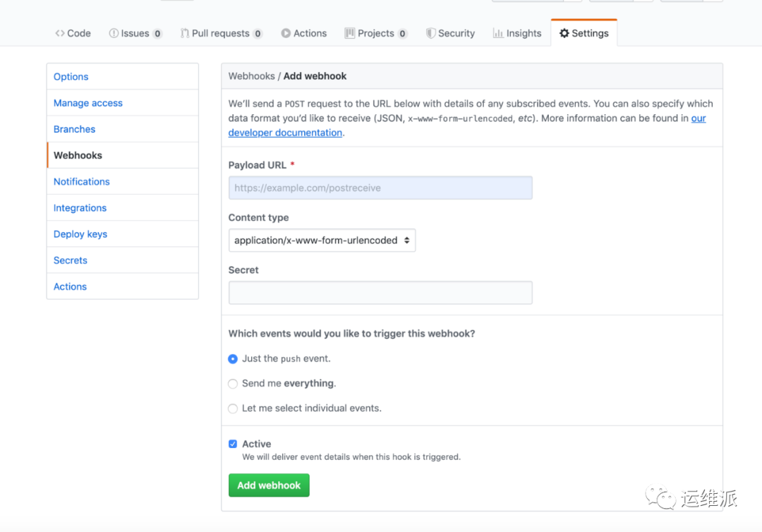
Task: Uncheck the Active checkbox
Action: (x=233, y=444)
